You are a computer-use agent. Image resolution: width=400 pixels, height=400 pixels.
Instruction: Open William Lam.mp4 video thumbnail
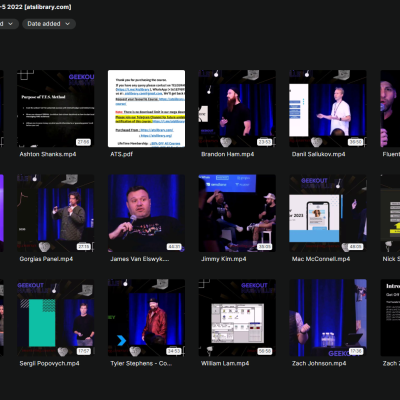coord(237,318)
